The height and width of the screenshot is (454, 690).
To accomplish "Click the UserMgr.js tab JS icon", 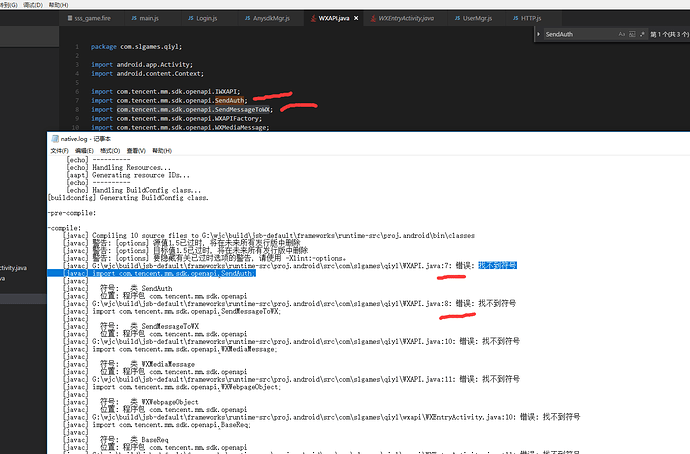I will (457, 18).
